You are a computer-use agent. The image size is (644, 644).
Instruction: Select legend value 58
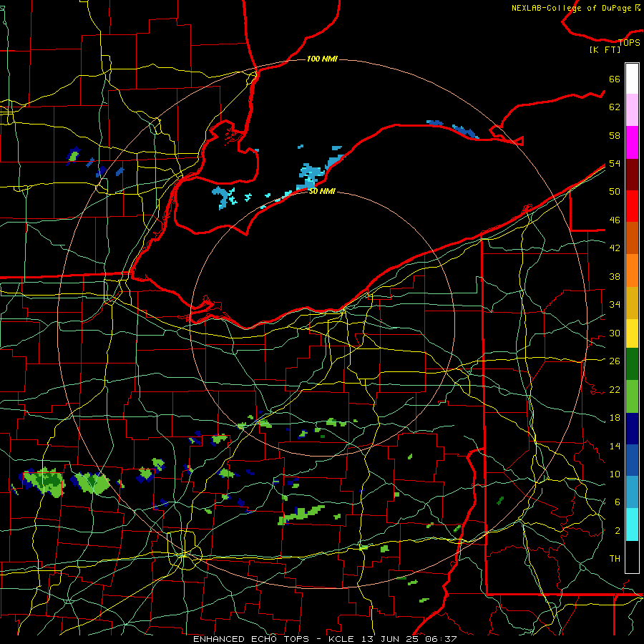tap(615, 135)
